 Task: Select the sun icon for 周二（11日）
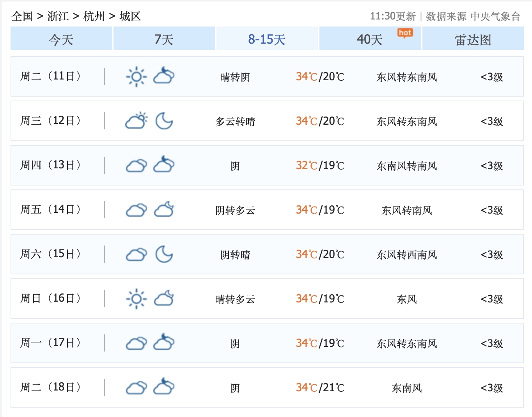136,77
